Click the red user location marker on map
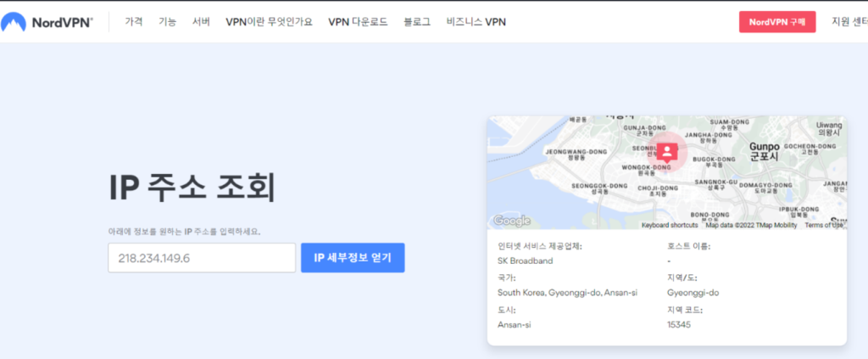 click(667, 153)
